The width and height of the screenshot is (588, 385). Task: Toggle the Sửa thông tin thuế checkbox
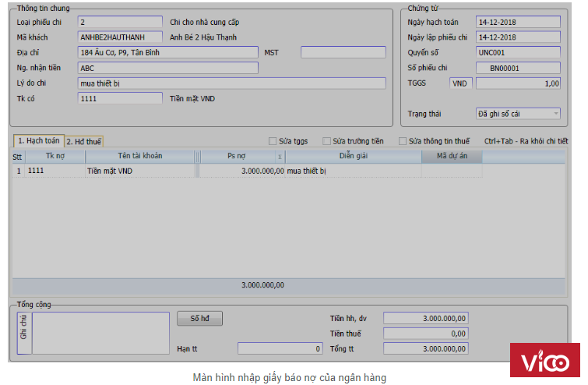tap(403, 141)
